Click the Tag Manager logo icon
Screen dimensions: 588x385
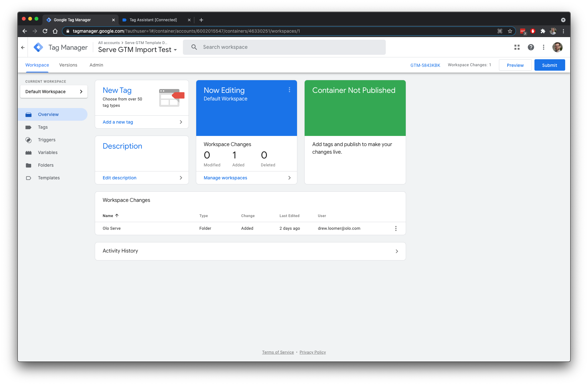pos(38,47)
